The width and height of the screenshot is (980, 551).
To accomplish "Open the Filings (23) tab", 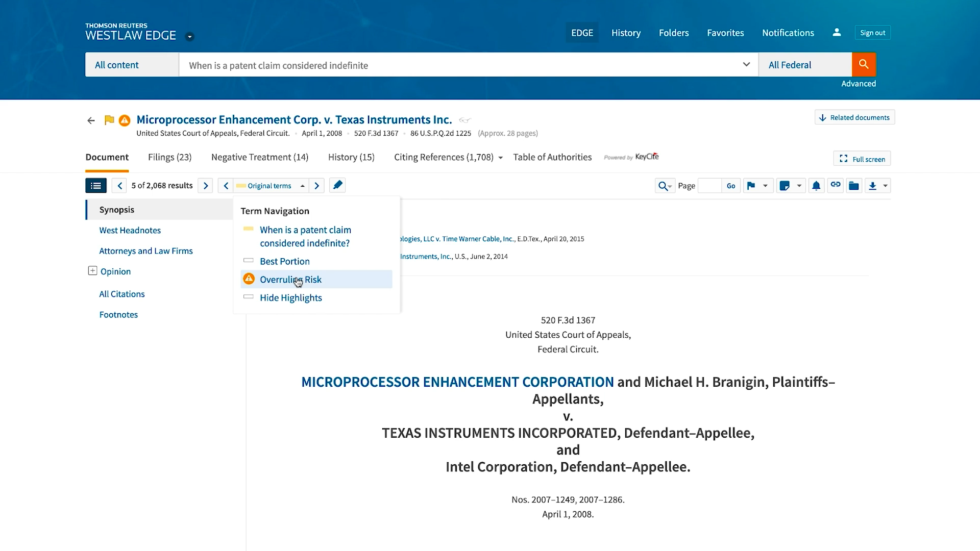I will (169, 157).
